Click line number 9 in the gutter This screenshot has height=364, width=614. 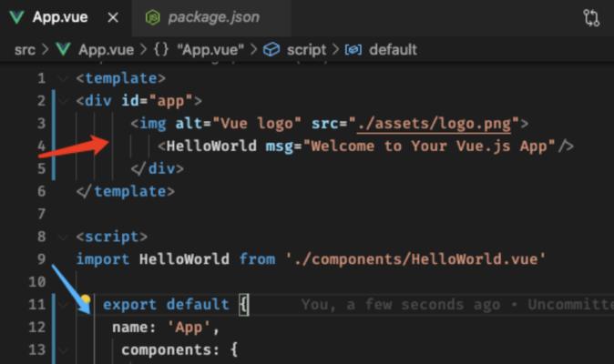41,259
